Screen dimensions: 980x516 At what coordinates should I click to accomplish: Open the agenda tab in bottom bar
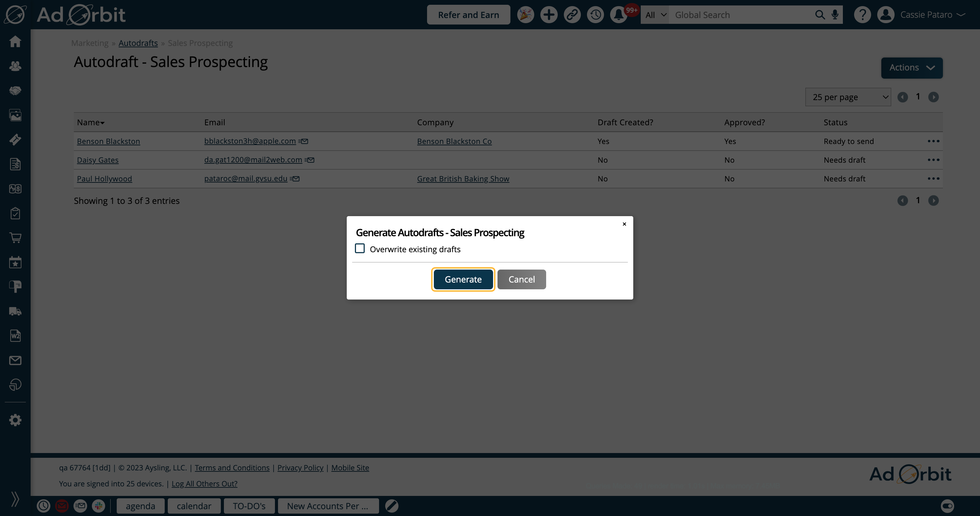click(x=141, y=506)
